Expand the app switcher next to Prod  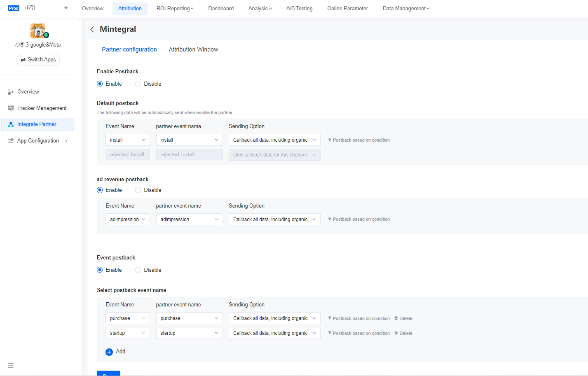click(66, 7)
